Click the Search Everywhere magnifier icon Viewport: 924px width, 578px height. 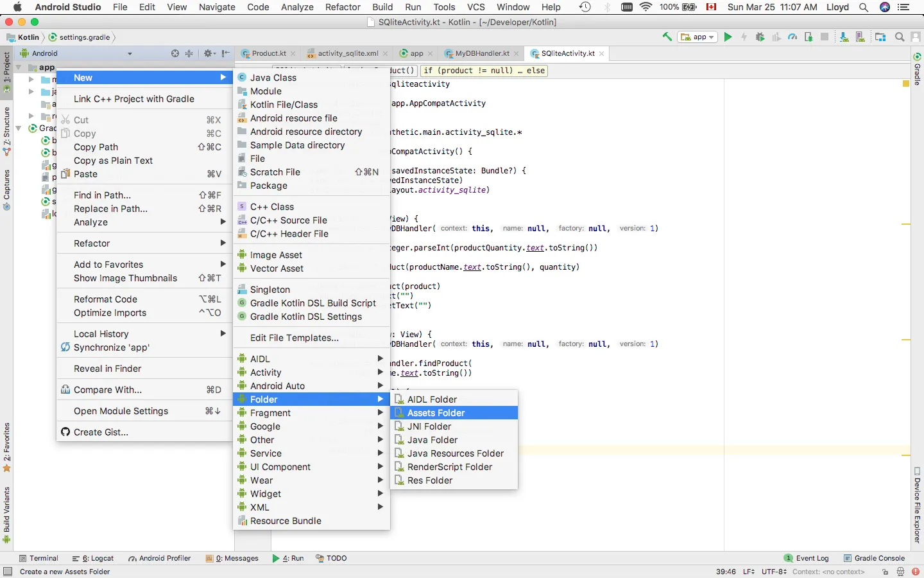(x=900, y=37)
